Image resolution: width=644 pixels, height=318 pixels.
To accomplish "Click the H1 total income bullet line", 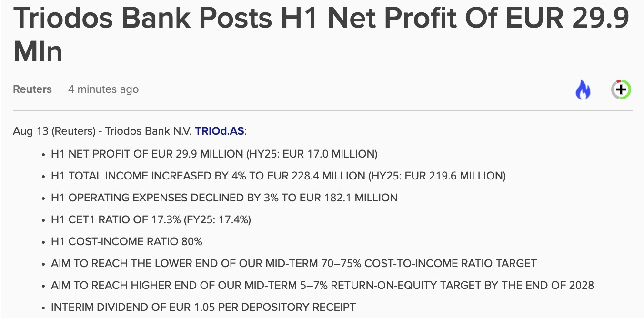I will pos(278,176).
